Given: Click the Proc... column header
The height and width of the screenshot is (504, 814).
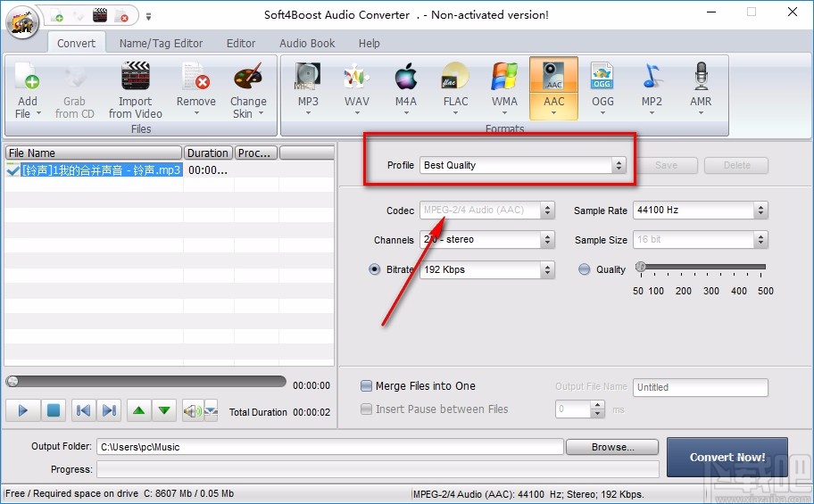Looking at the screenshot, I should (256, 153).
